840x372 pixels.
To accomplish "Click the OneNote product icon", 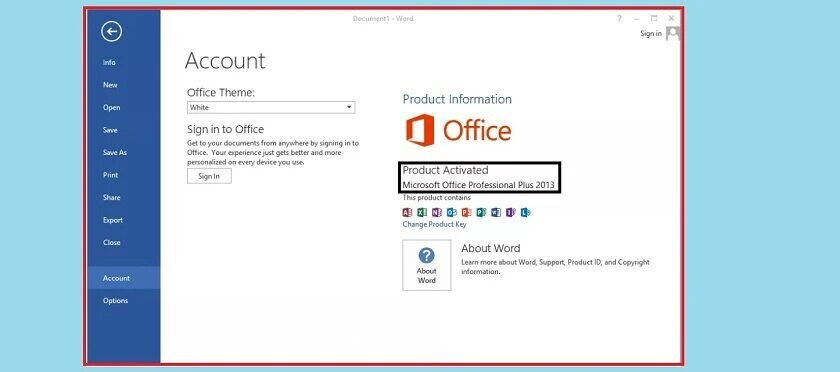I will 437,212.
